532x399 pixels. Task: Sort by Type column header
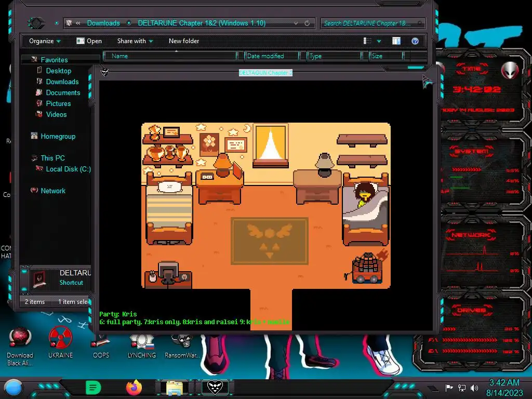coord(334,56)
